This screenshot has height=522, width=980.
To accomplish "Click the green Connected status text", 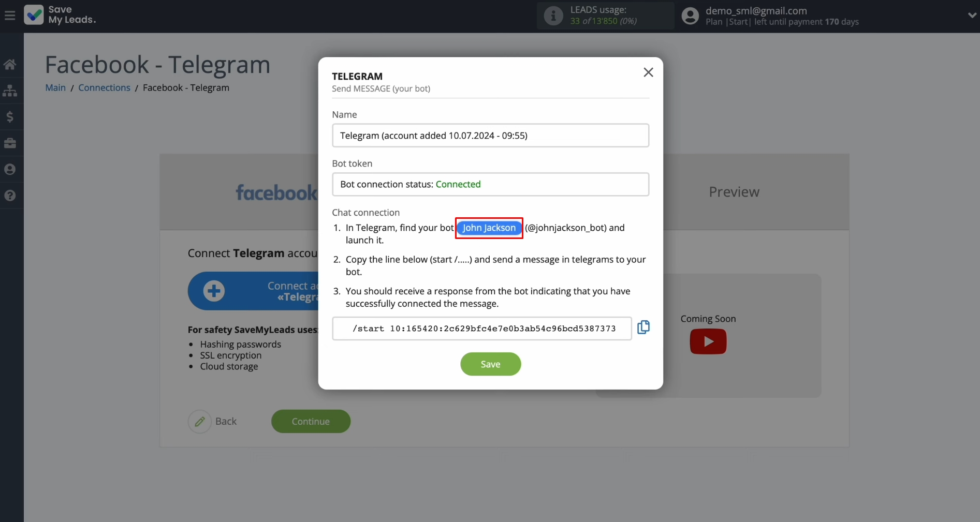I will click(x=458, y=184).
